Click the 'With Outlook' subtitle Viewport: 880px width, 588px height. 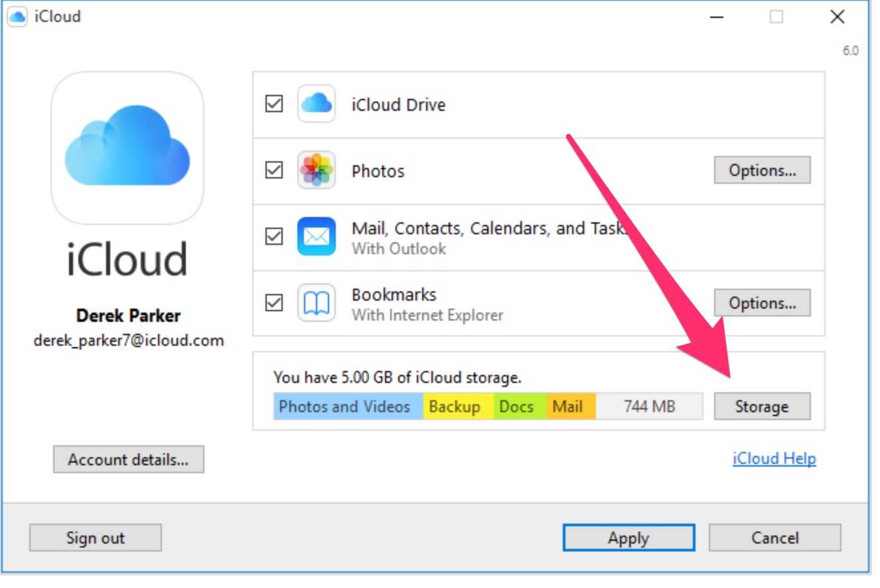(x=399, y=249)
